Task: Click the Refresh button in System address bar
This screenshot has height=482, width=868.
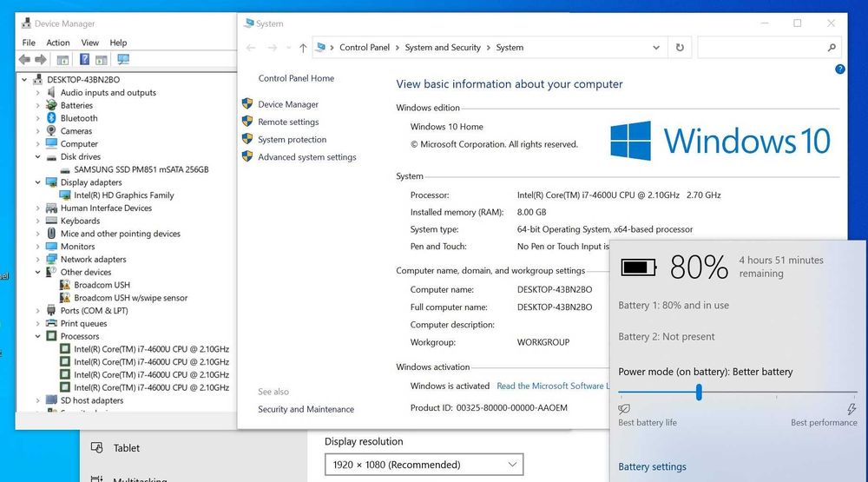Action: [x=680, y=48]
